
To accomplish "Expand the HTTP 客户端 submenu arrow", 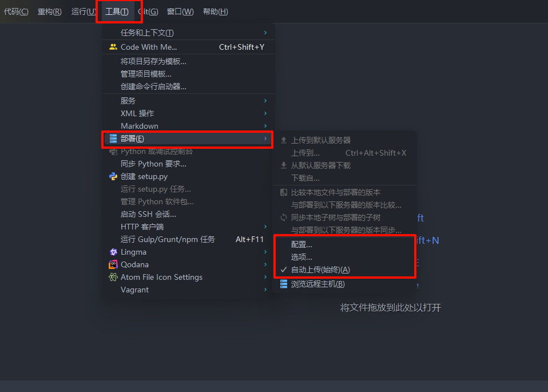I will coord(265,227).
